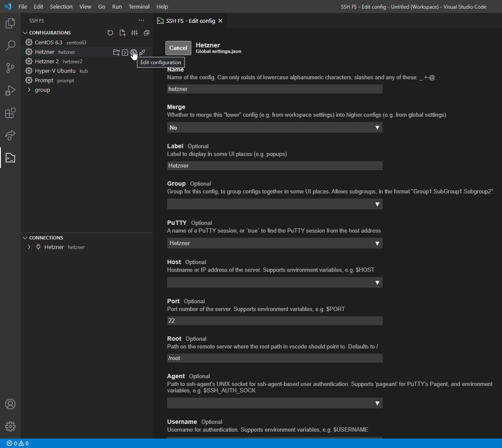Open the Help menu

click(x=162, y=6)
